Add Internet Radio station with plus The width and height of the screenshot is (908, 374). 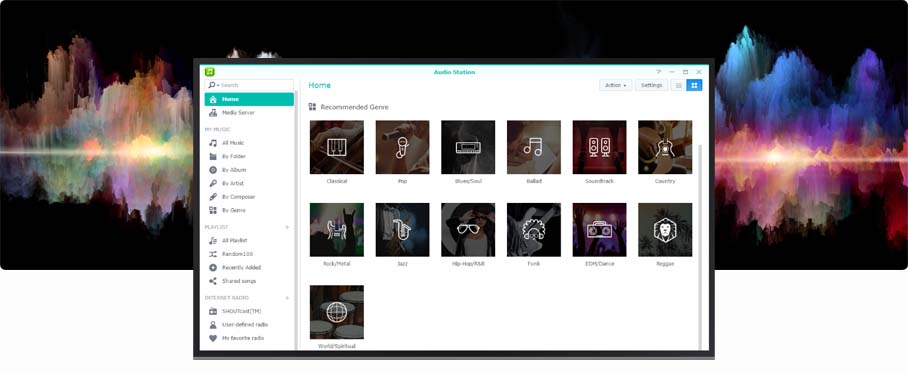(287, 298)
